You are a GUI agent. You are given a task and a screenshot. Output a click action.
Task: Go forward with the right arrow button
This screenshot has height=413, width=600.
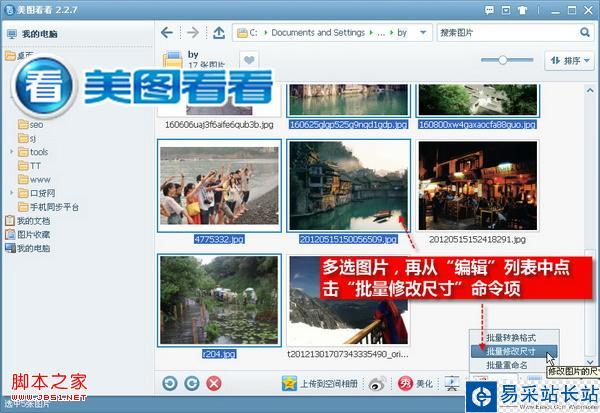click(193, 33)
